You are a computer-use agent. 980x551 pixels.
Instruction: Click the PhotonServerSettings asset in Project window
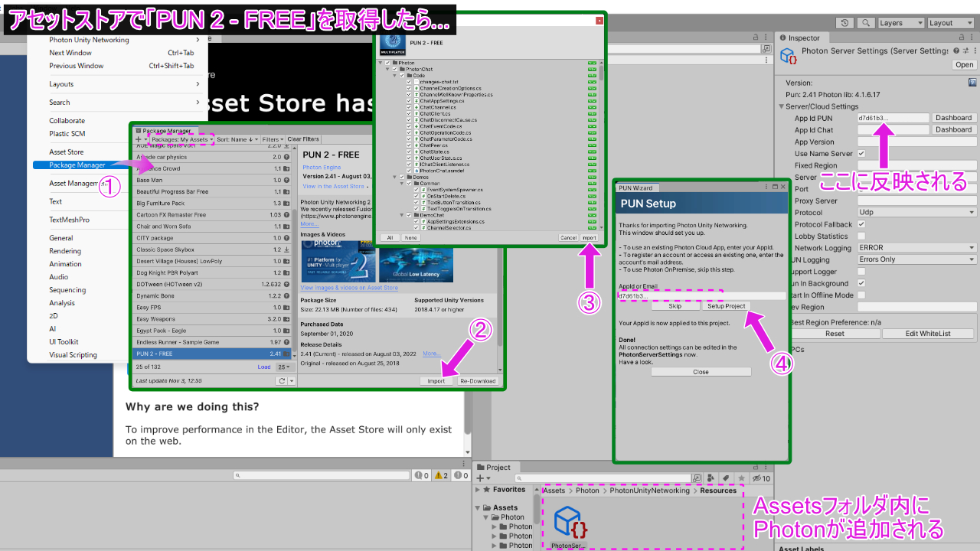click(x=567, y=527)
